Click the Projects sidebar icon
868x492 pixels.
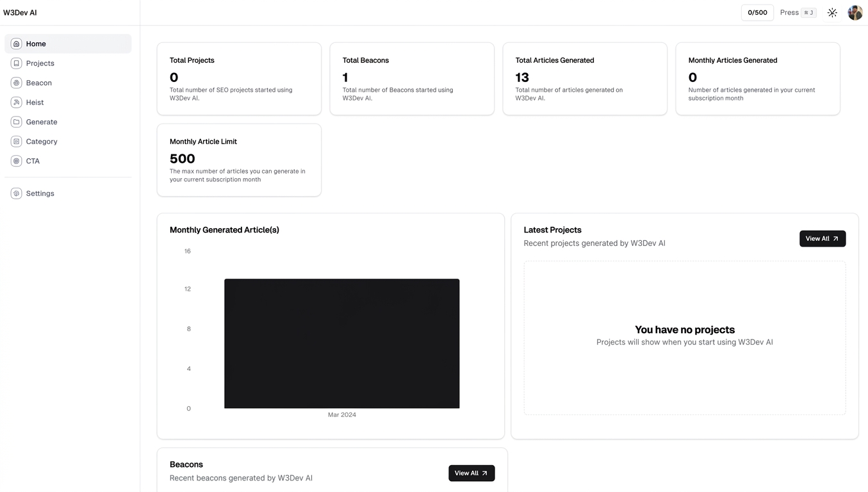pos(17,63)
